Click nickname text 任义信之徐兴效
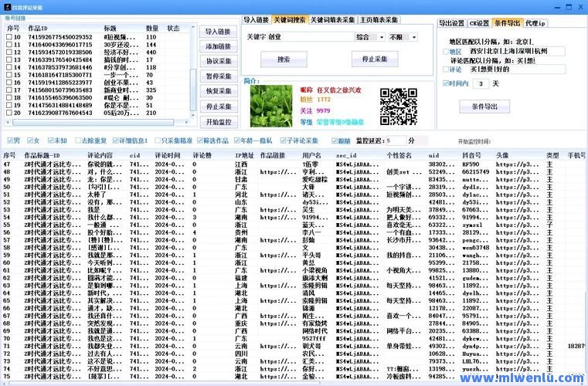 coord(339,90)
